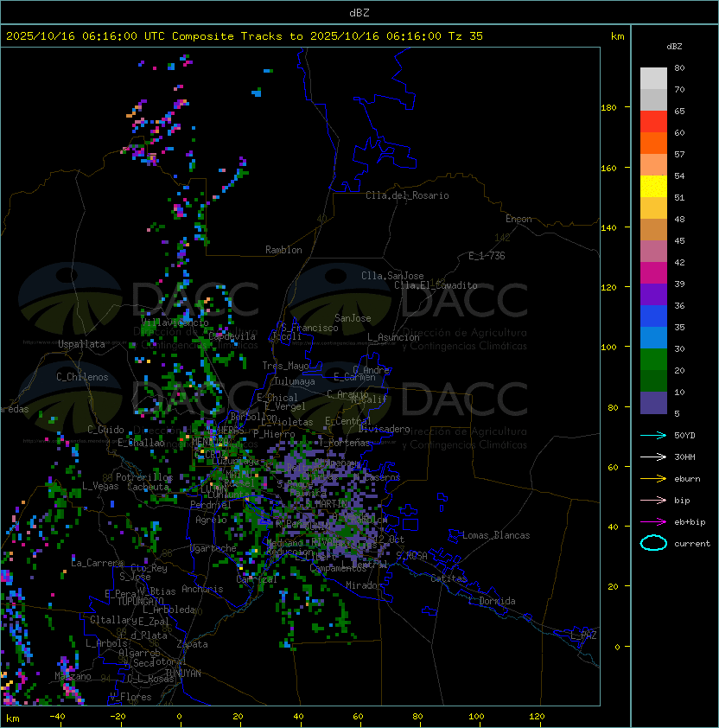Select the light blue 30-35 dBZ swatch
This screenshot has width=719, height=728.
[653, 337]
